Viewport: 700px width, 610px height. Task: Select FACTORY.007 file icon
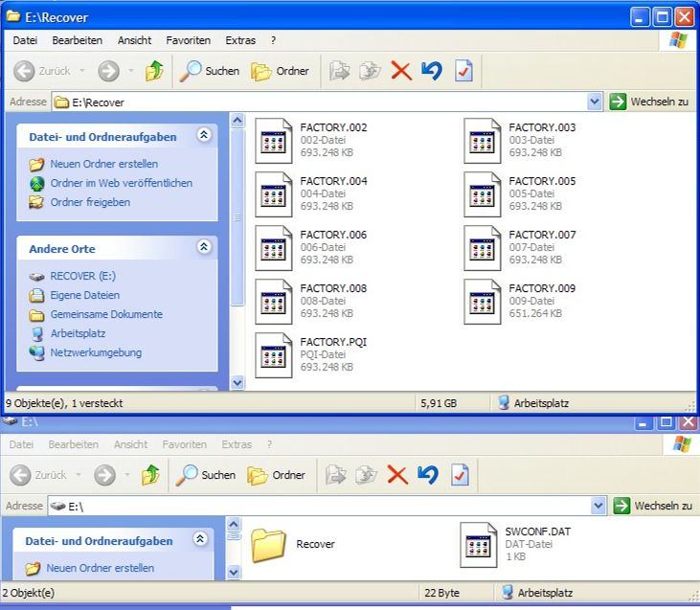[x=482, y=248]
